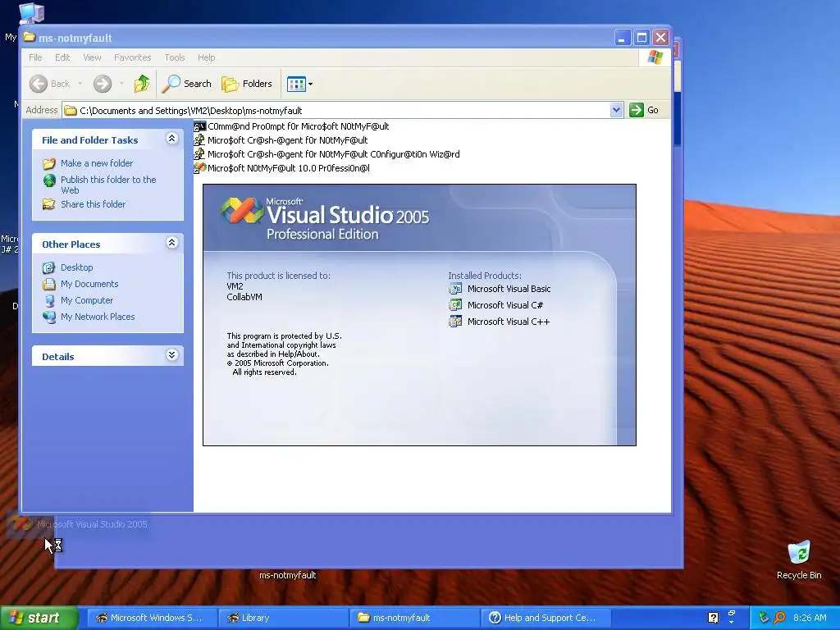Click the green Go button
The width and height of the screenshot is (840, 630).
(x=645, y=111)
